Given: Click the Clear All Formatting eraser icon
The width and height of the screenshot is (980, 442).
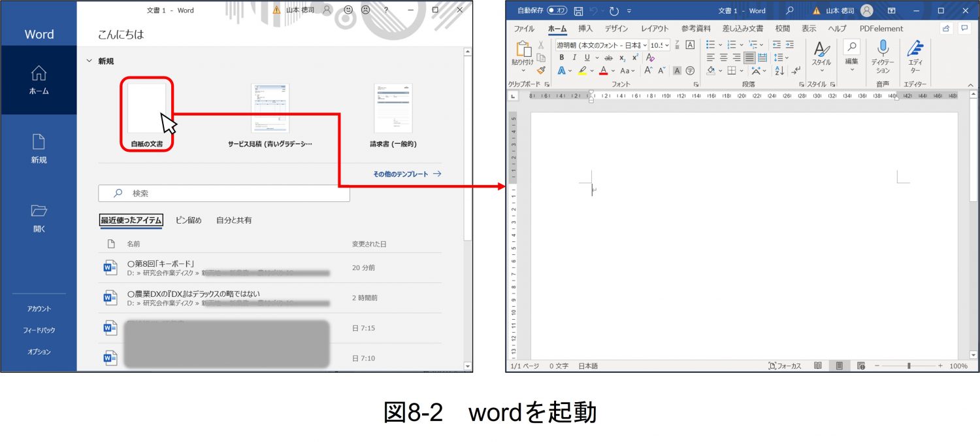Looking at the screenshot, I should point(650,58).
